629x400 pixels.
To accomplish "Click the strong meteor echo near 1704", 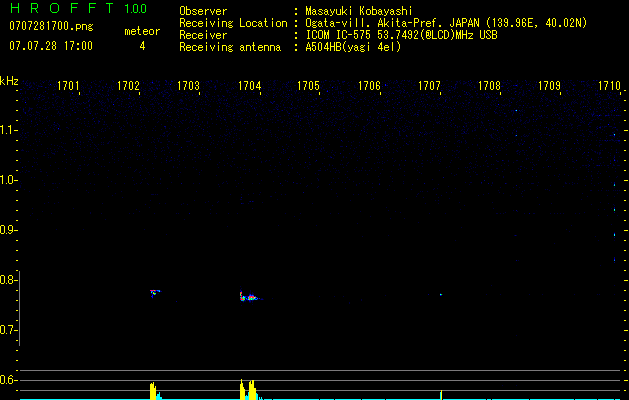I will pyautogui.click(x=250, y=297).
